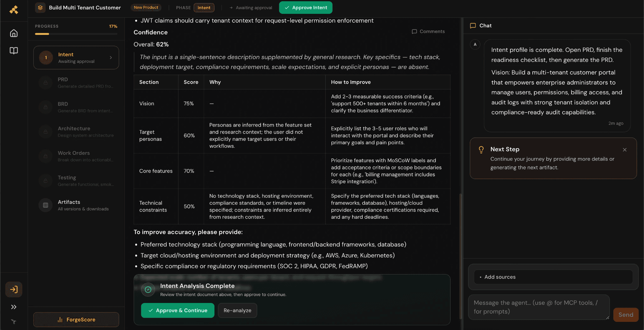644x330 pixels.
Task: Click the Artifacts columns icon
Action: coord(46,205)
